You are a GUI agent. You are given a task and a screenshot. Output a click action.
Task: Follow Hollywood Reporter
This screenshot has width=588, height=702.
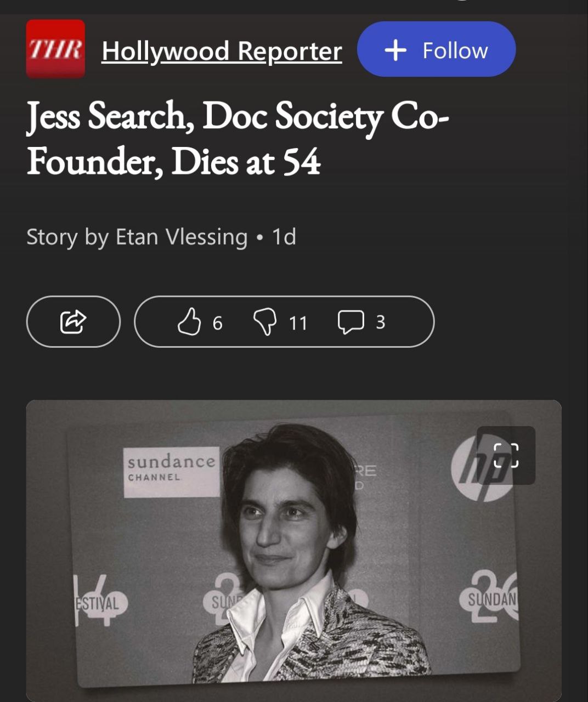tap(436, 49)
